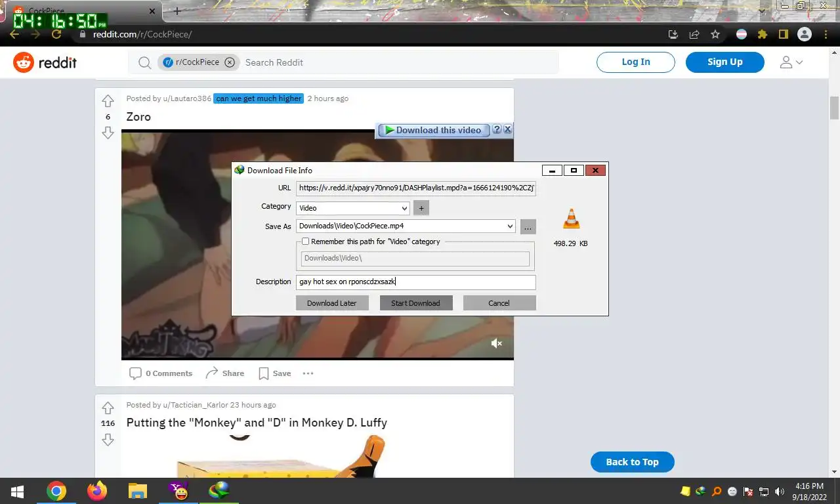Open Chrome extensions puzzle icon

click(762, 34)
